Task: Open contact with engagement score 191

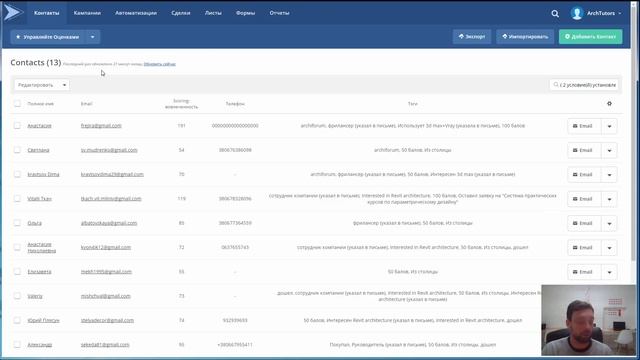Action: (x=40, y=126)
